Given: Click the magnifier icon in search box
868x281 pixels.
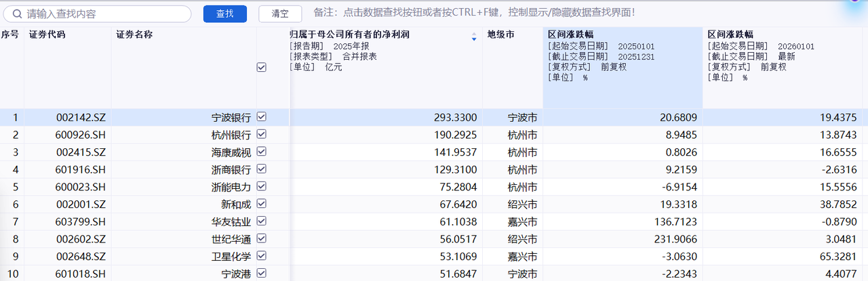Looking at the screenshot, I should coord(17,14).
